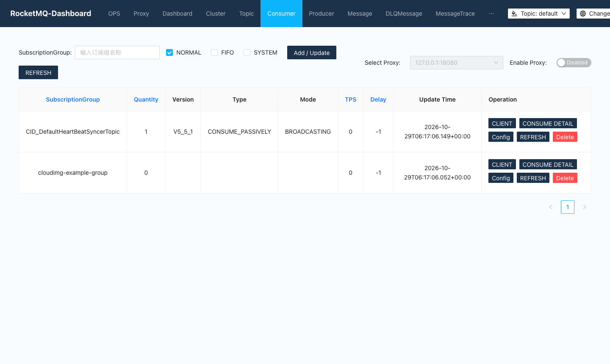Screen dimensions: 610x364
Task: Refresh the cloudimg-example-group row
Action: tap(533, 178)
